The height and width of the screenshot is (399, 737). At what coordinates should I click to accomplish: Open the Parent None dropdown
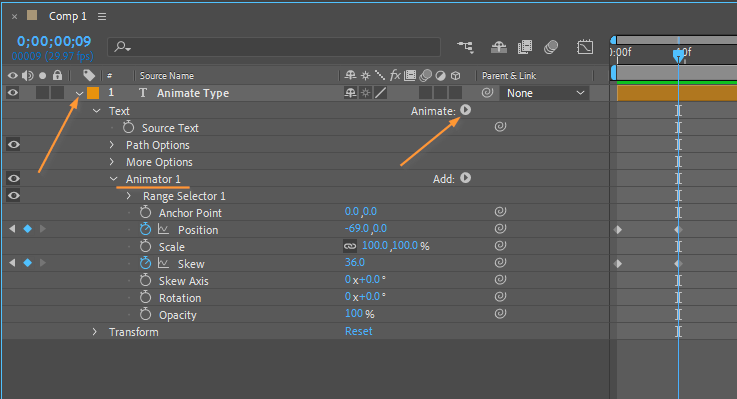544,93
